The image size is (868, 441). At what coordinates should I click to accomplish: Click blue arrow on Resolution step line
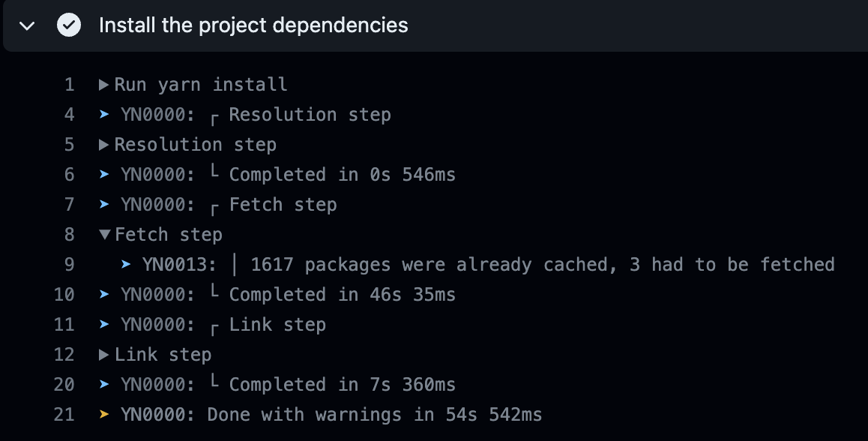coord(104,115)
